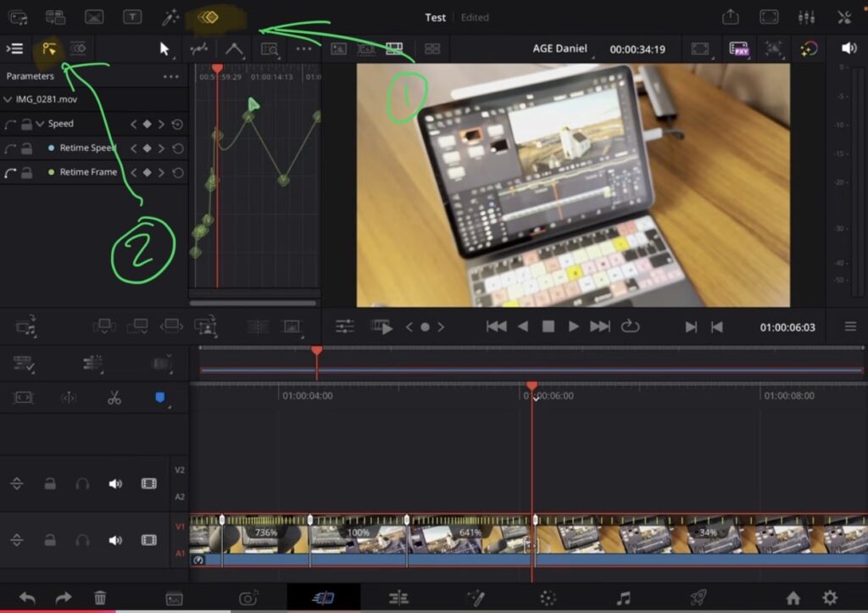Choose the linear interpolation peak icon

point(234,48)
